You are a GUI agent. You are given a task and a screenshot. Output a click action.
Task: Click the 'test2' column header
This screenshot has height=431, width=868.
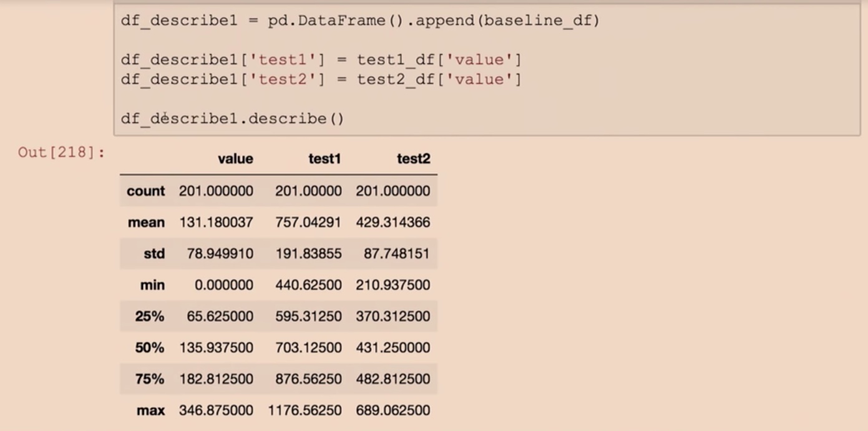pyautogui.click(x=413, y=159)
